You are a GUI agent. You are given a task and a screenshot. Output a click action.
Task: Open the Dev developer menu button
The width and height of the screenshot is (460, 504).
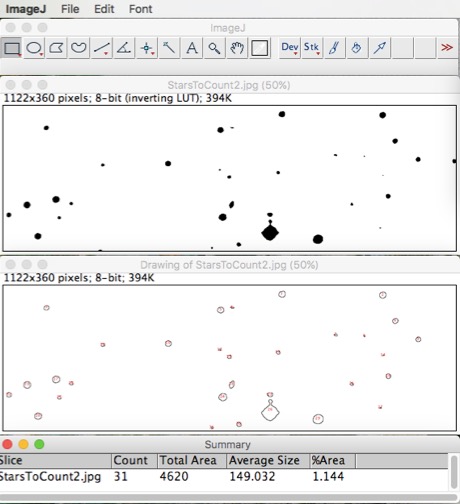pos(289,48)
